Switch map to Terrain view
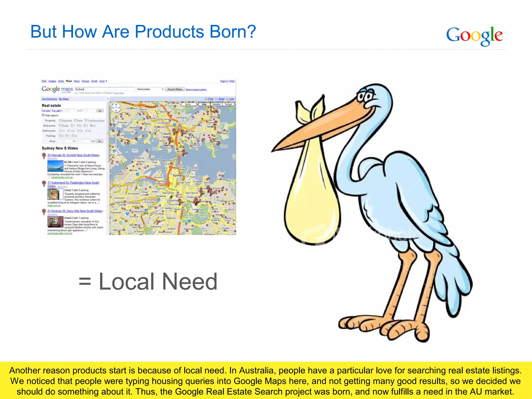532x399 pixels. click(x=229, y=104)
